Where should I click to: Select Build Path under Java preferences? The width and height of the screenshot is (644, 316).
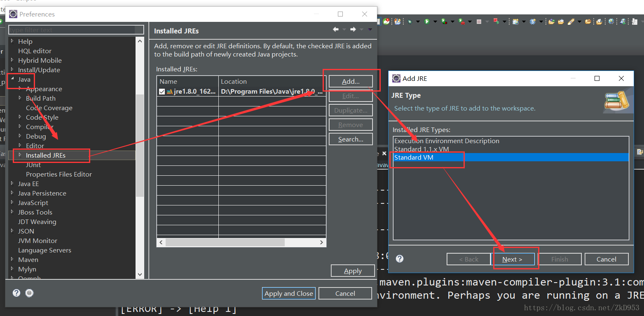(x=40, y=98)
